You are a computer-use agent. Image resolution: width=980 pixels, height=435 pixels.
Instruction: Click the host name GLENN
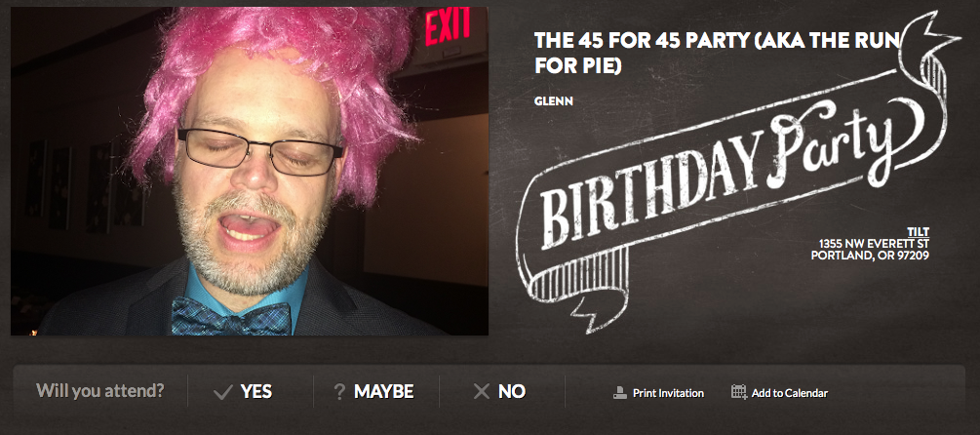(553, 100)
